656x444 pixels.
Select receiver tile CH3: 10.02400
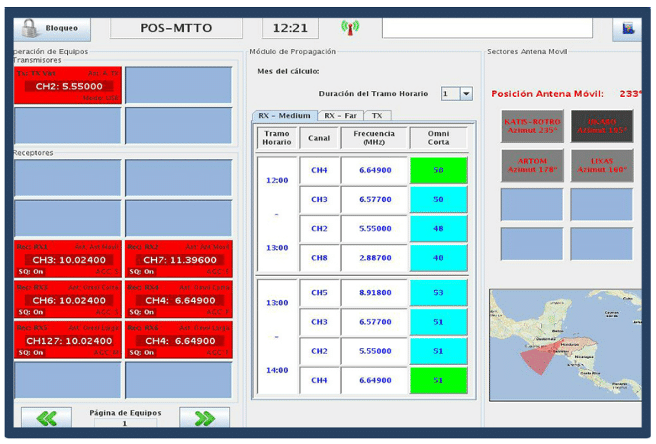pyautogui.click(x=66, y=259)
